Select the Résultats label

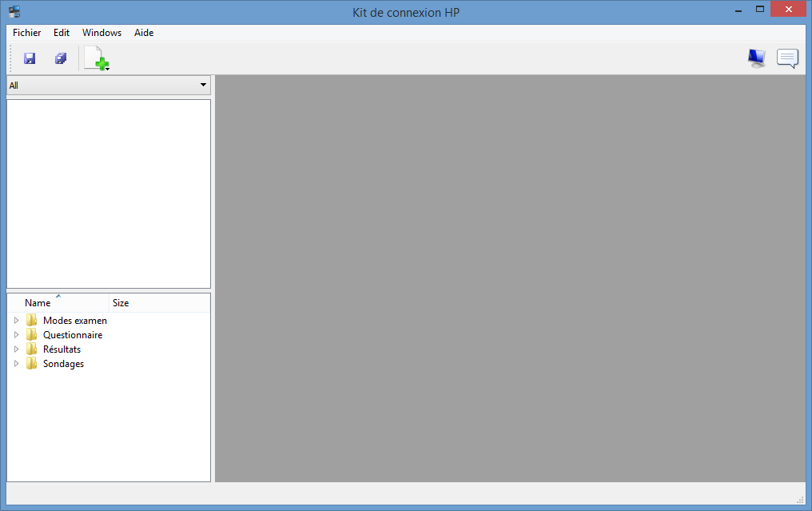tap(62, 349)
